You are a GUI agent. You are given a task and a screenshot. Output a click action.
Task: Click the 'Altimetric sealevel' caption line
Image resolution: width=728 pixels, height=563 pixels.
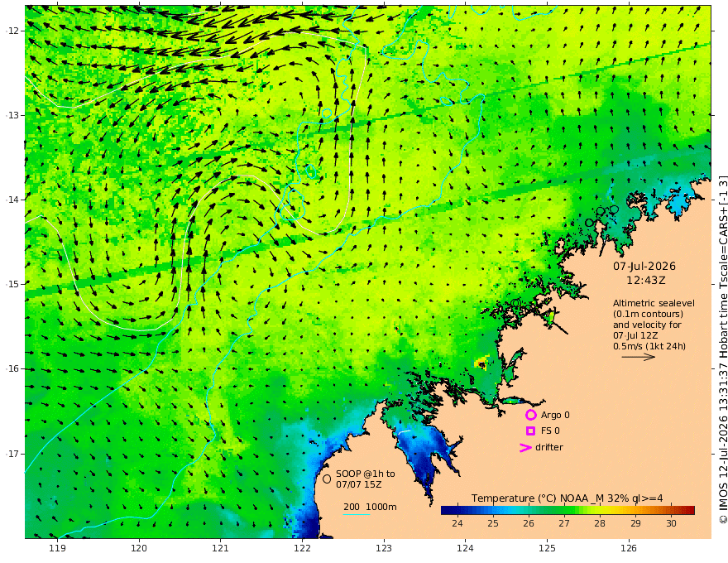654,303
